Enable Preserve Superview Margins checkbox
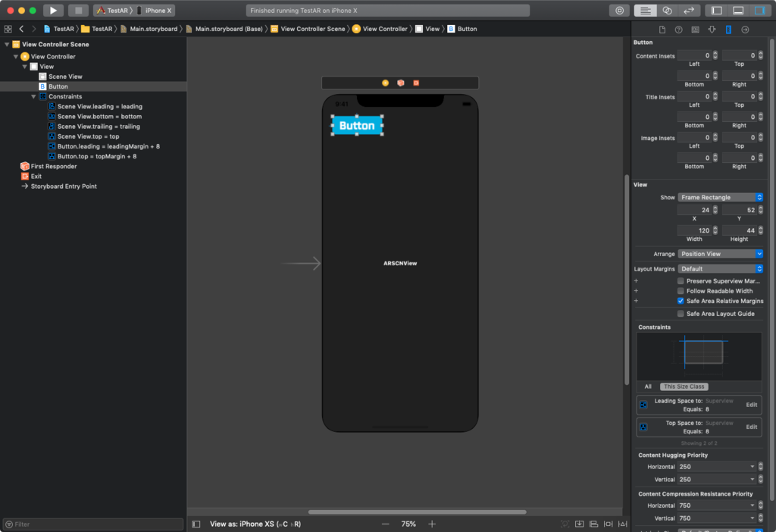The width and height of the screenshot is (776, 532). (681, 280)
